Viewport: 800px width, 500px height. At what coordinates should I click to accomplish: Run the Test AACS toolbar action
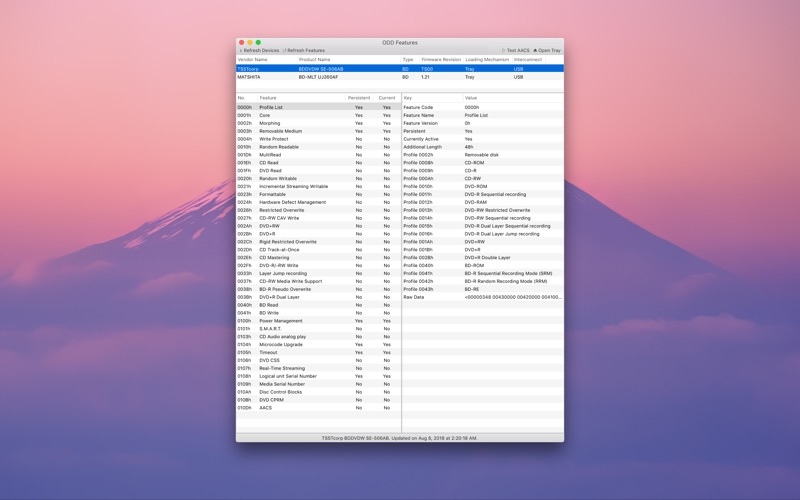pos(515,51)
